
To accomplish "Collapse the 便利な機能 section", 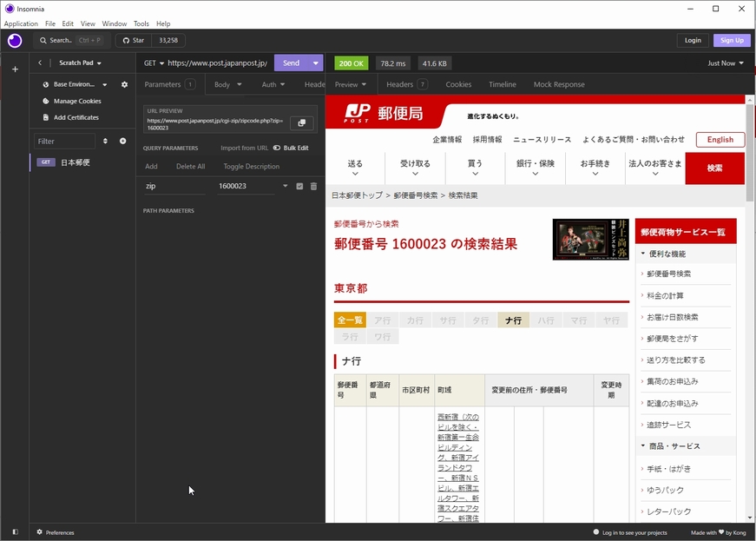I will (686, 254).
